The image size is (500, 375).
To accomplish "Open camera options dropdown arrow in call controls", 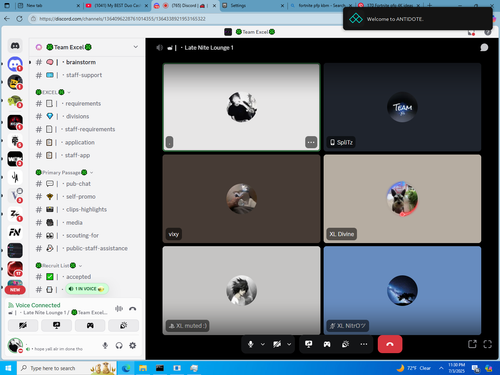I will (289, 344).
